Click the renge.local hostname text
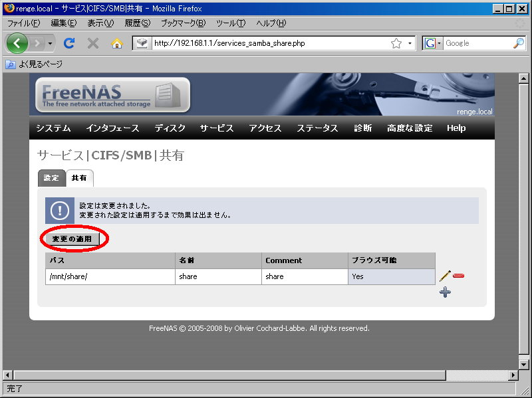This screenshot has width=532, height=398. (474, 112)
